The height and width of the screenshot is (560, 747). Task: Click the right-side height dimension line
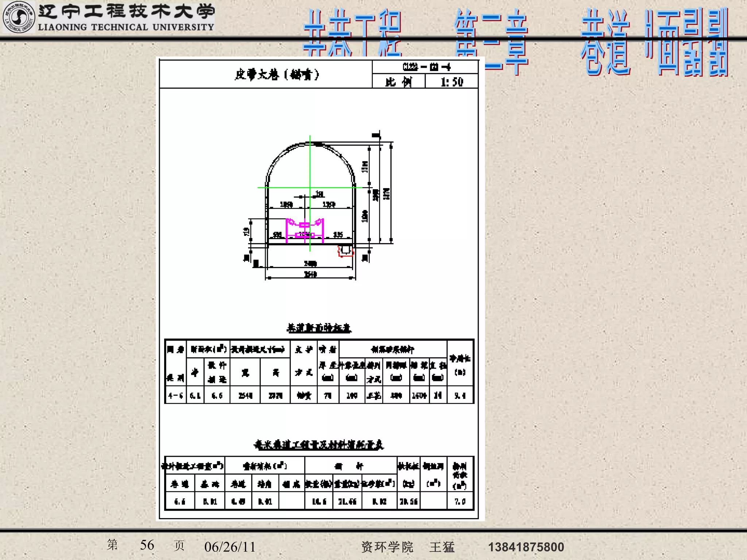(391, 193)
